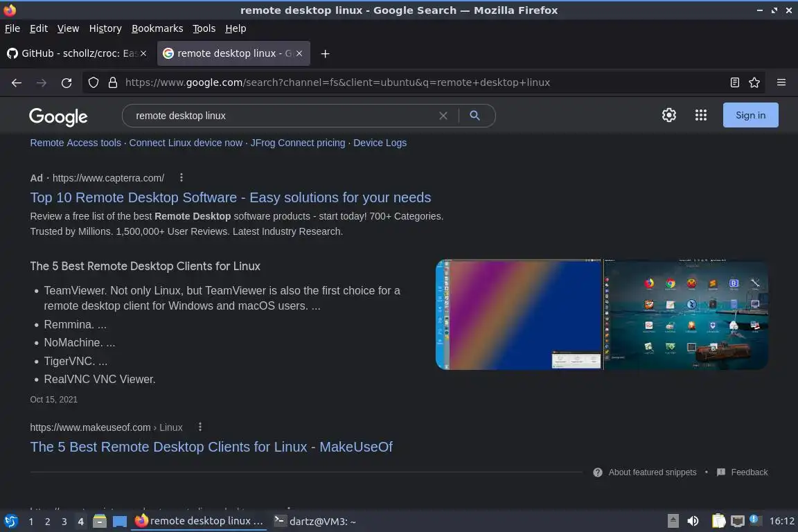Viewport: 798px width, 532px height.
Task: Open the Device Logs link
Action: (x=380, y=143)
